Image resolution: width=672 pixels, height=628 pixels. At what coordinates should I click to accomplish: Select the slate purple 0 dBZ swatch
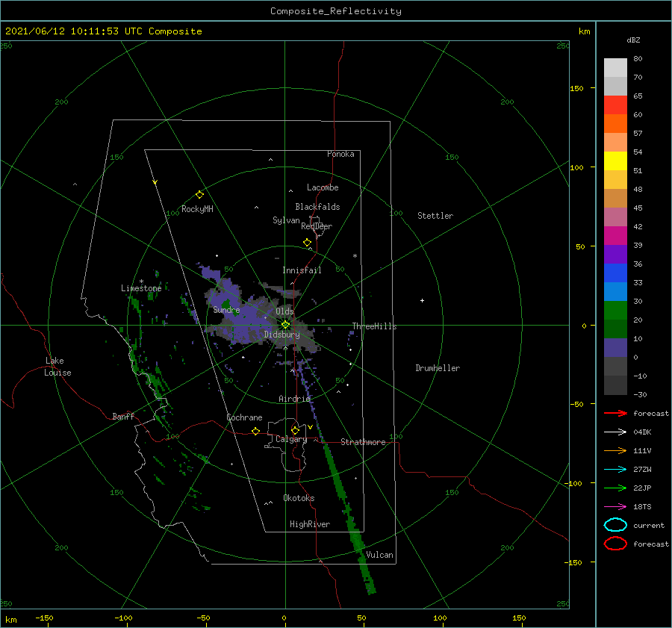[615, 348]
